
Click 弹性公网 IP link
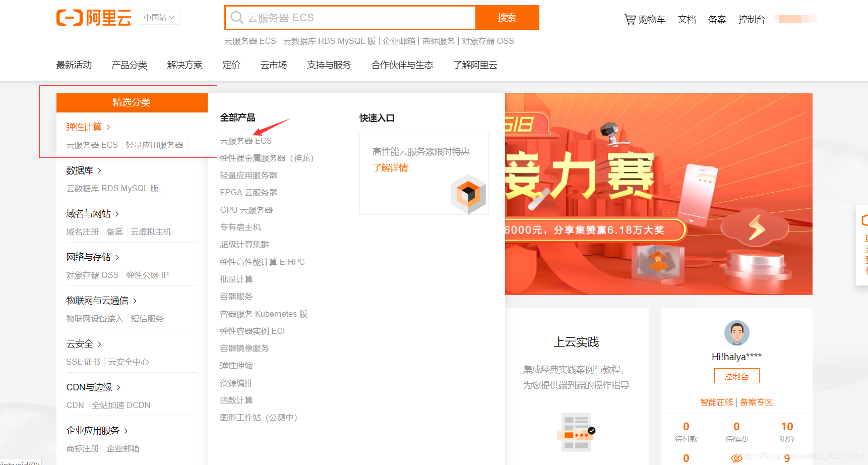point(147,275)
